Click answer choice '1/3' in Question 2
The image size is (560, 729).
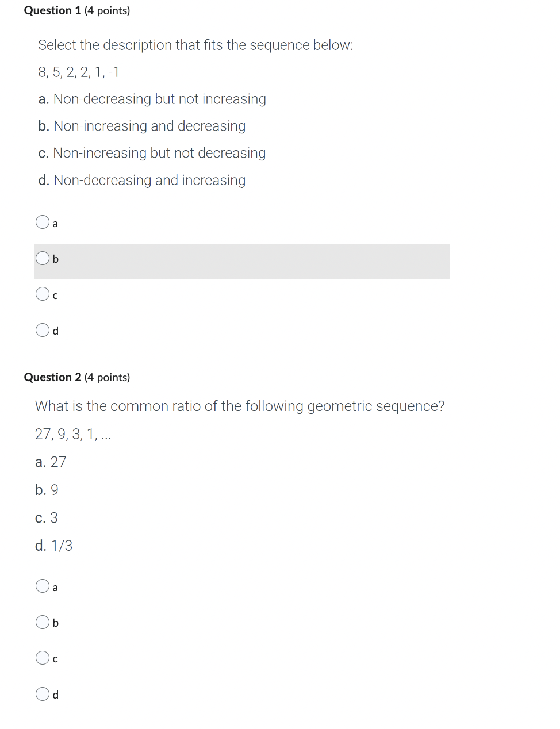click(53, 545)
